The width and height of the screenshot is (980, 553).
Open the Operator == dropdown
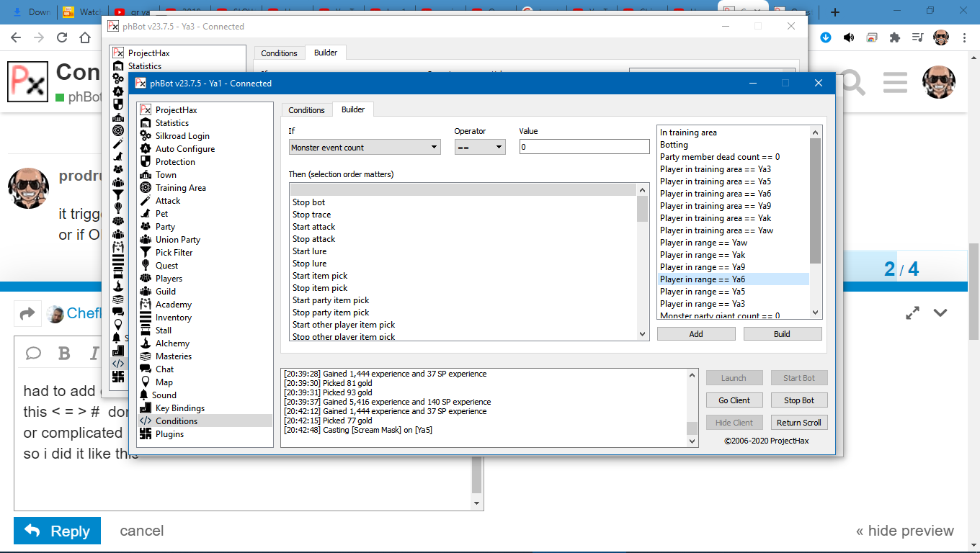click(480, 148)
